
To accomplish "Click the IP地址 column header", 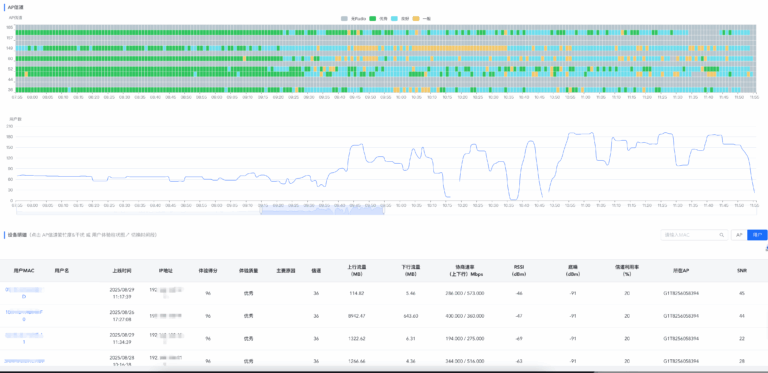I will tap(166, 270).
